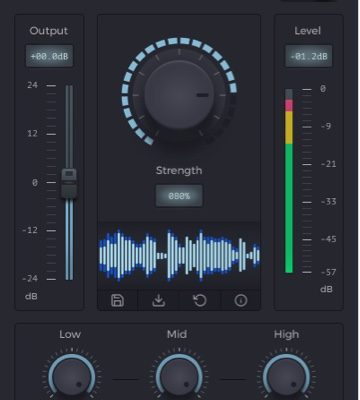The image size is (360, 400).
Task: Click the red peak segment of level meter
Action: [x=289, y=105]
